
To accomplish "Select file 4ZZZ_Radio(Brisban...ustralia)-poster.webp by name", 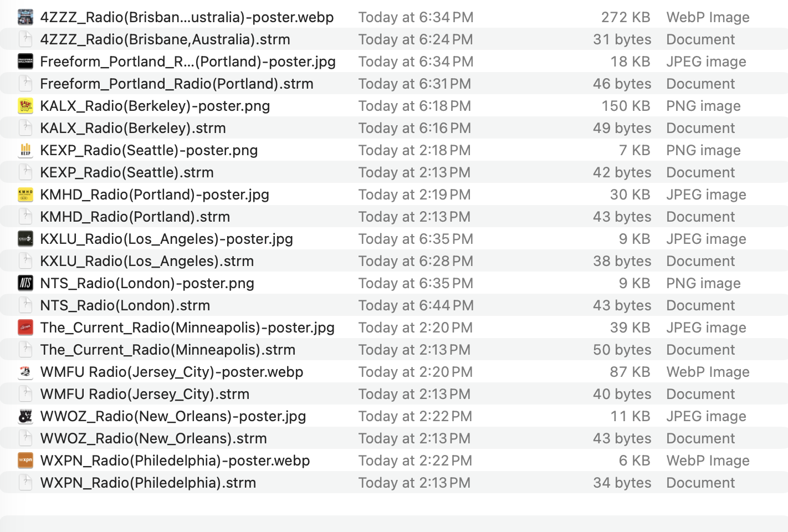I will pyautogui.click(x=187, y=17).
